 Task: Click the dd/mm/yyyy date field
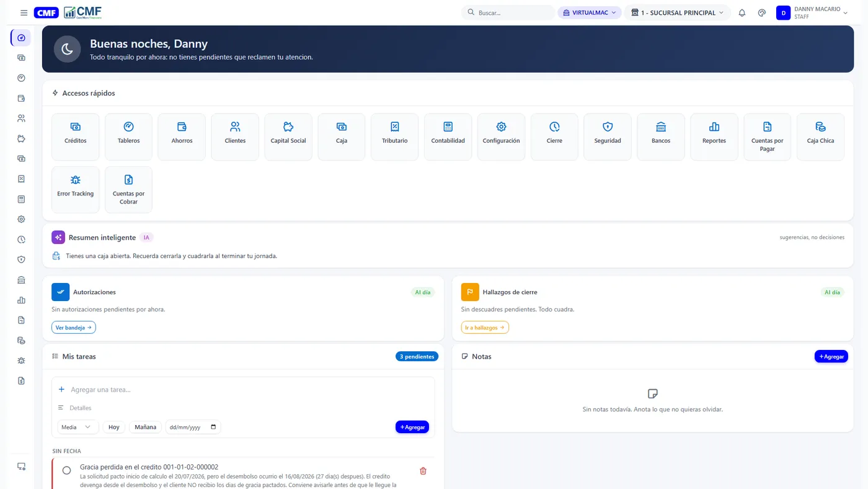coord(193,427)
